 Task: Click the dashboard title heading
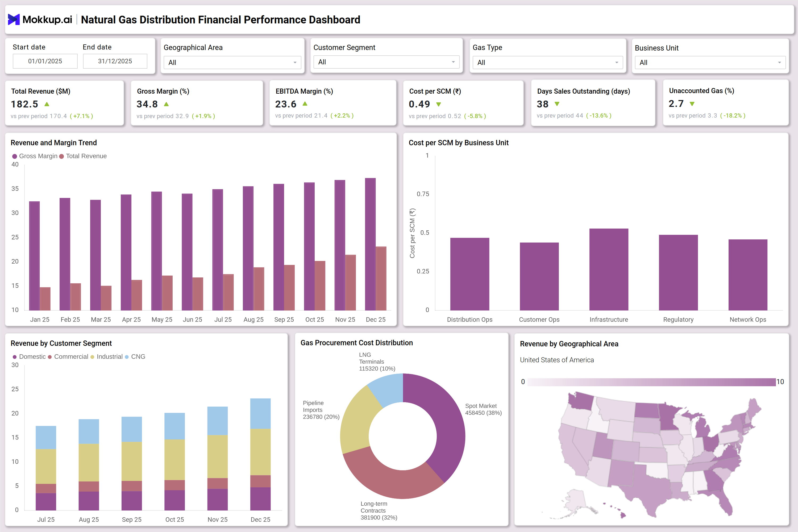tap(221, 20)
